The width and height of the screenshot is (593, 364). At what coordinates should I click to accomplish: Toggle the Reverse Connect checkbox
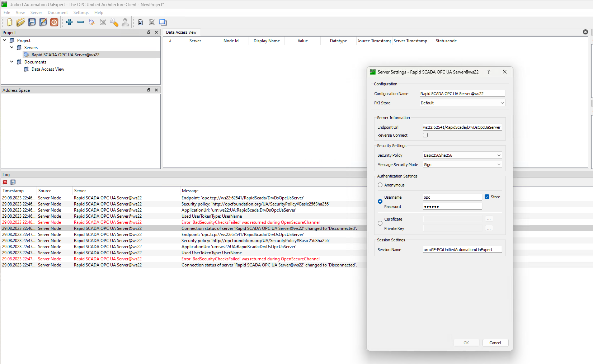pyautogui.click(x=425, y=135)
